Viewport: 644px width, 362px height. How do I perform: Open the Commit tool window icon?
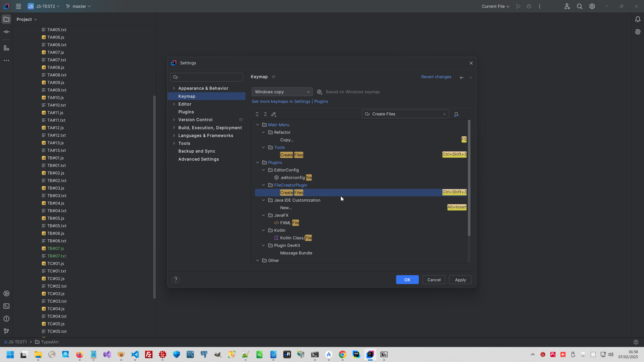pyautogui.click(x=6, y=32)
